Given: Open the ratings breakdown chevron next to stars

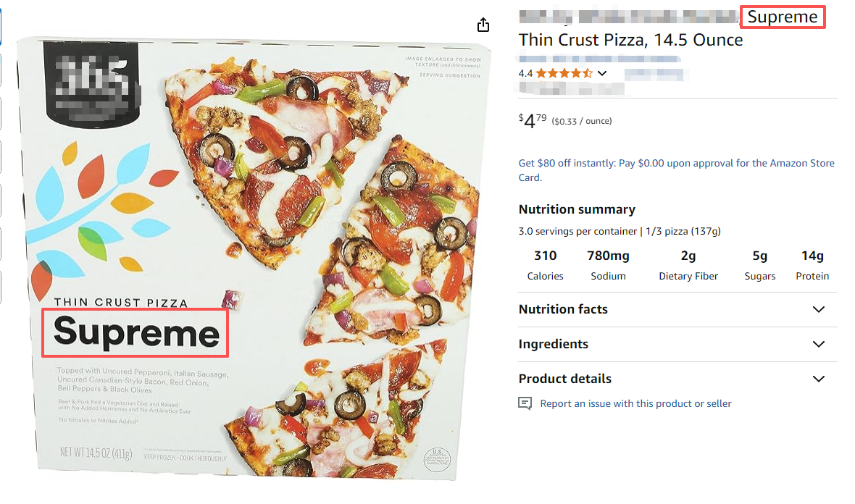Looking at the screenshot, I should (601, 73).
